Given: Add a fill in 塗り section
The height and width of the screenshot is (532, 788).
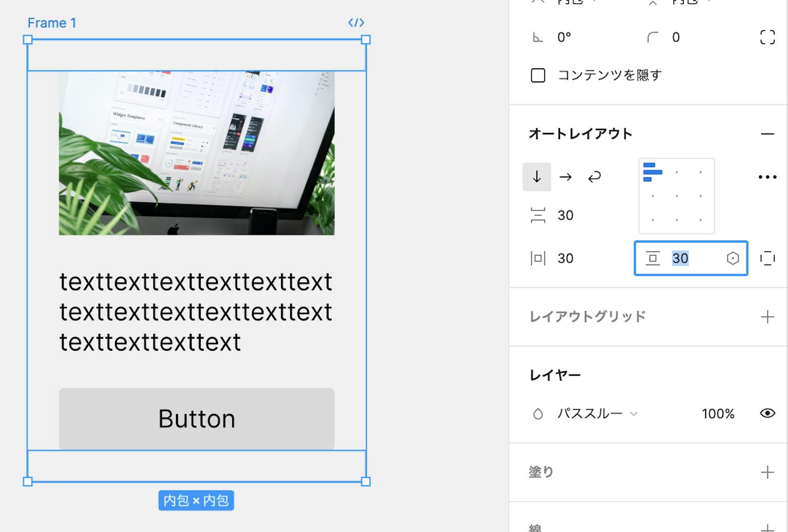Looking at the screenshot, I should pyautogui.click(x=767, y=472).
